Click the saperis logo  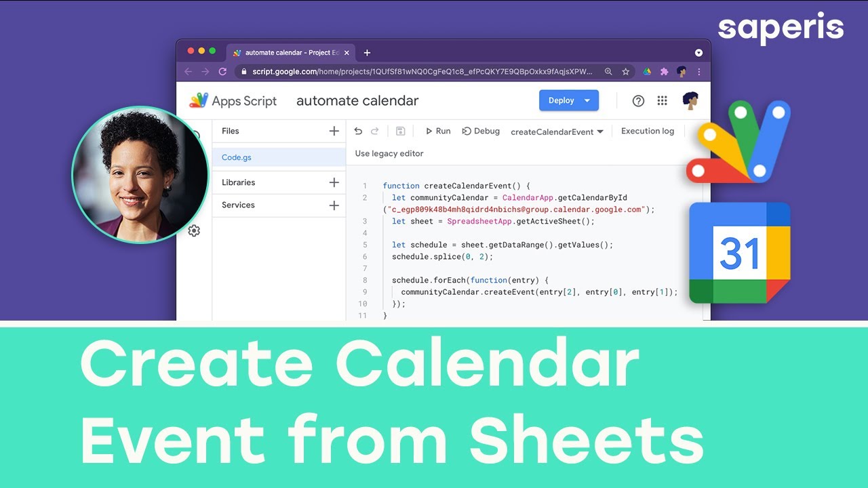pyautogui.click(x=781, y=27)
